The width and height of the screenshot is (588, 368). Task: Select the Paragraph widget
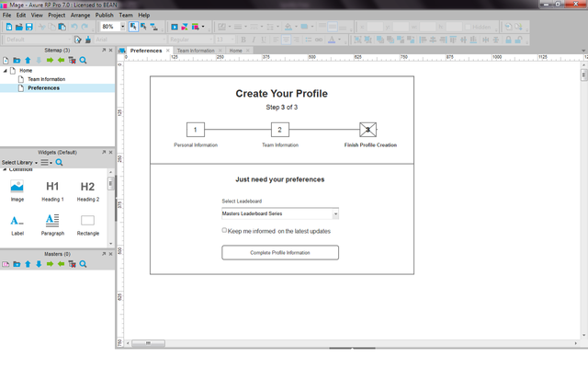[x=52, y=224]
